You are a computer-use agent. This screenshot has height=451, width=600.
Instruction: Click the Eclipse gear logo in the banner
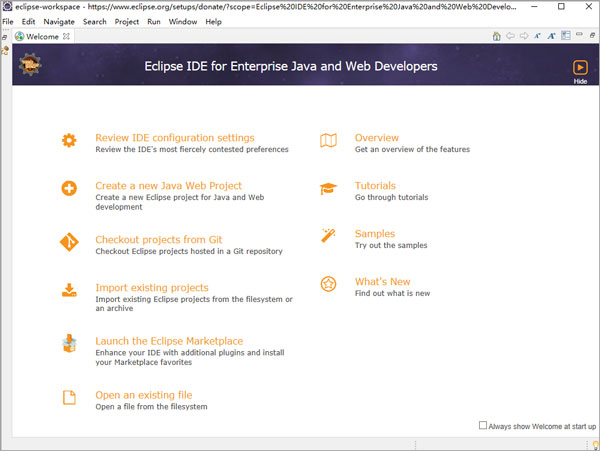30,64
